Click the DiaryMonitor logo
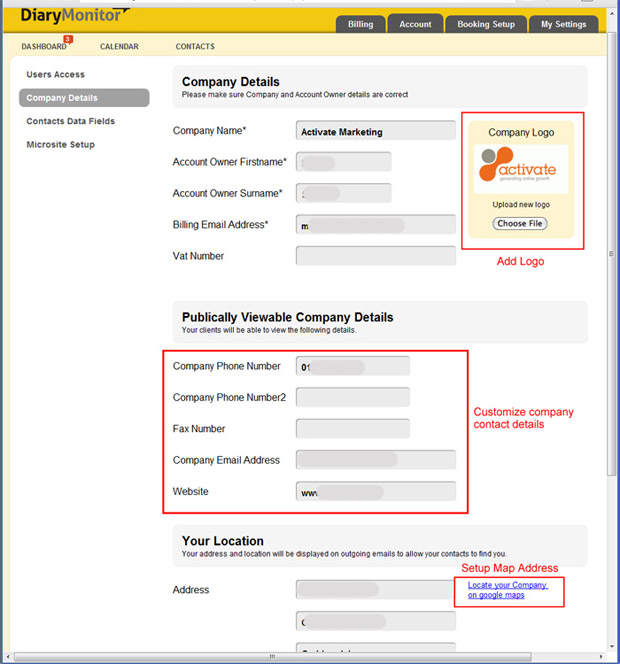Viewport: 620px width, 664px height. (75, 16)
